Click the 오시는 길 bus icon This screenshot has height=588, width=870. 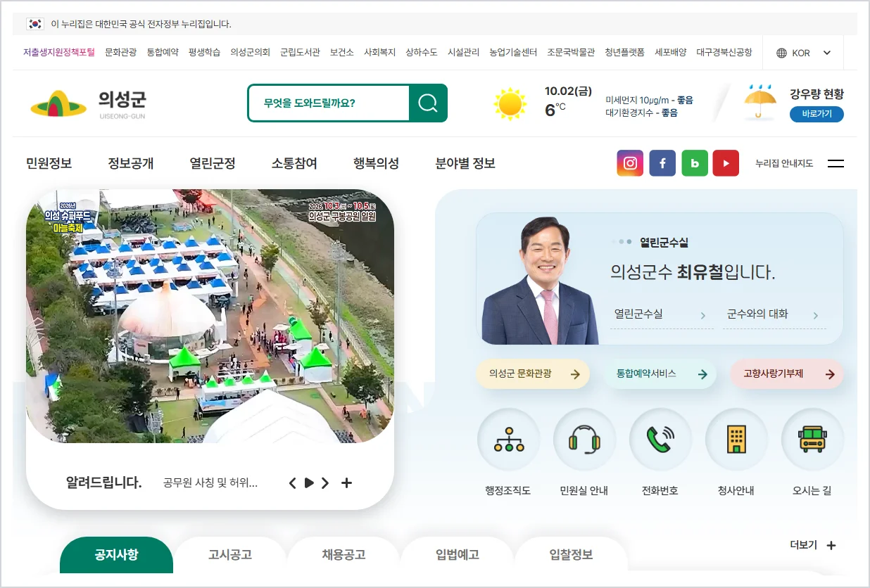[812, 440]
